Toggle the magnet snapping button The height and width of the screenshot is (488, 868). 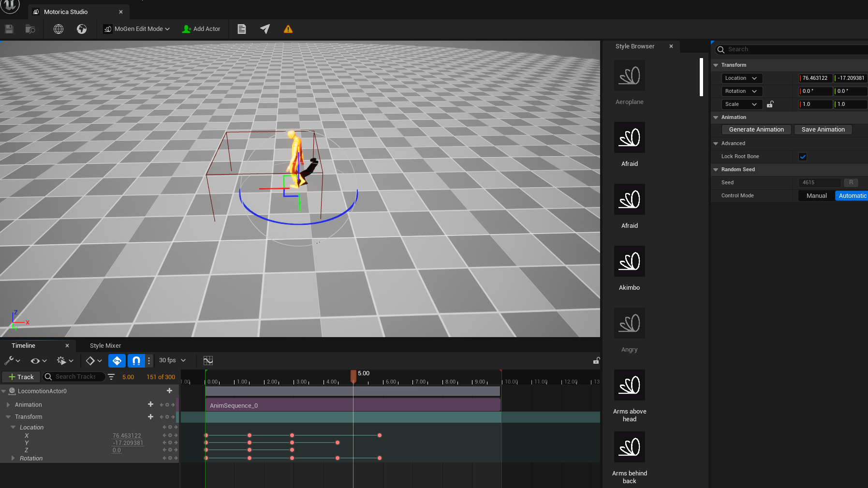coord(136,361)
